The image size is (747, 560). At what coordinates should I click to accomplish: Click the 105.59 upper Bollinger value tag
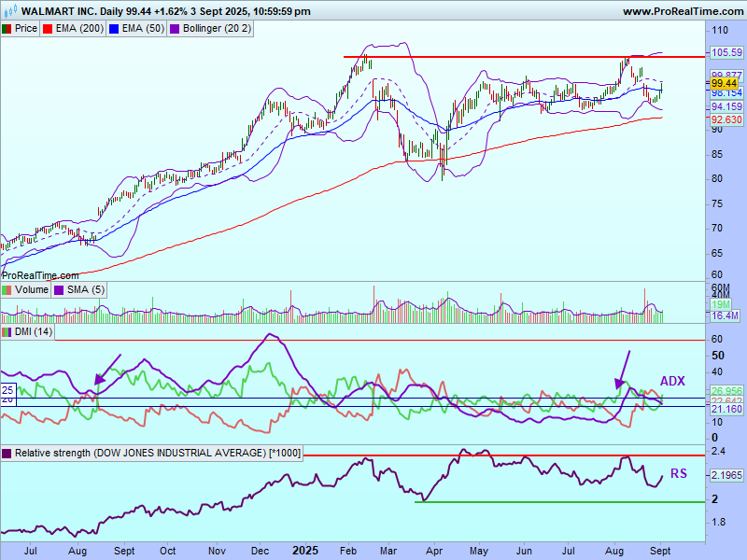[x=726, y=52]
